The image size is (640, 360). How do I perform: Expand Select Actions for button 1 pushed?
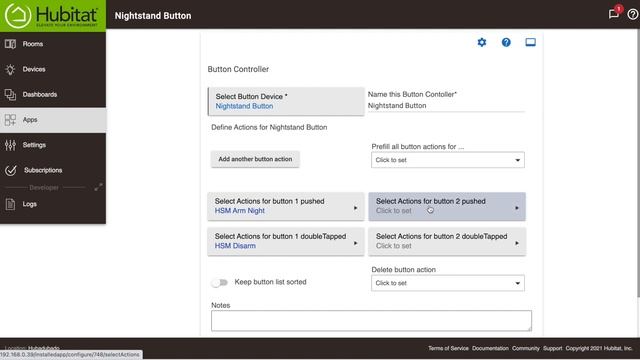(x=286, y=206)
